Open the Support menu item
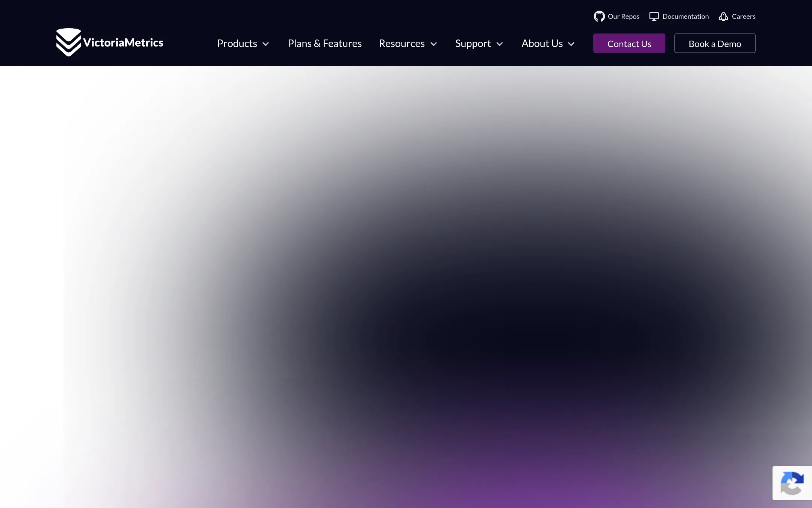The height and width of the screenshot is (508, 812). [473, 44]
